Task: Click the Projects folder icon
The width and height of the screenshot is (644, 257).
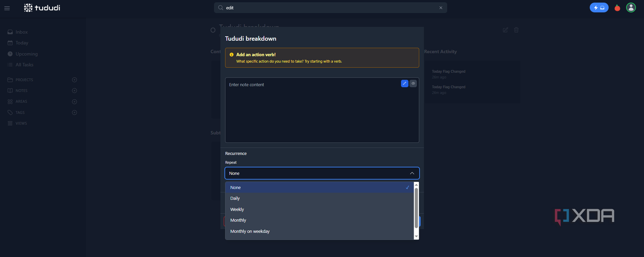Action: coord(10,80)
